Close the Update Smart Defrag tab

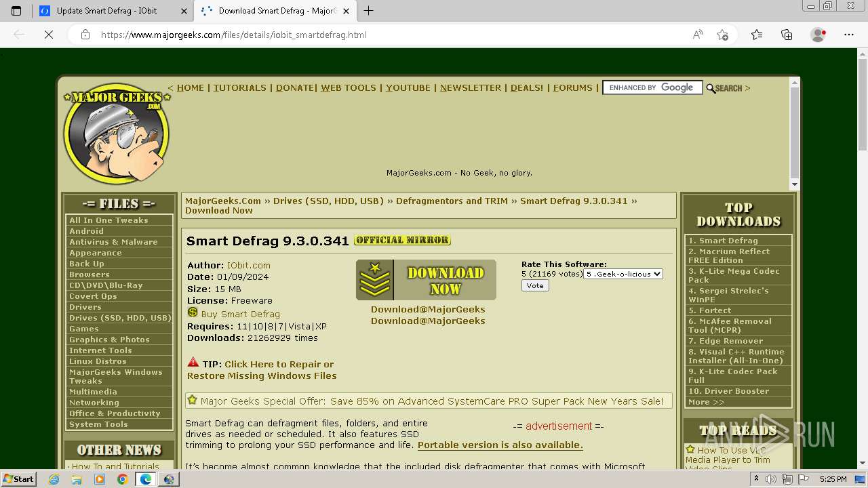coord(184,11)
